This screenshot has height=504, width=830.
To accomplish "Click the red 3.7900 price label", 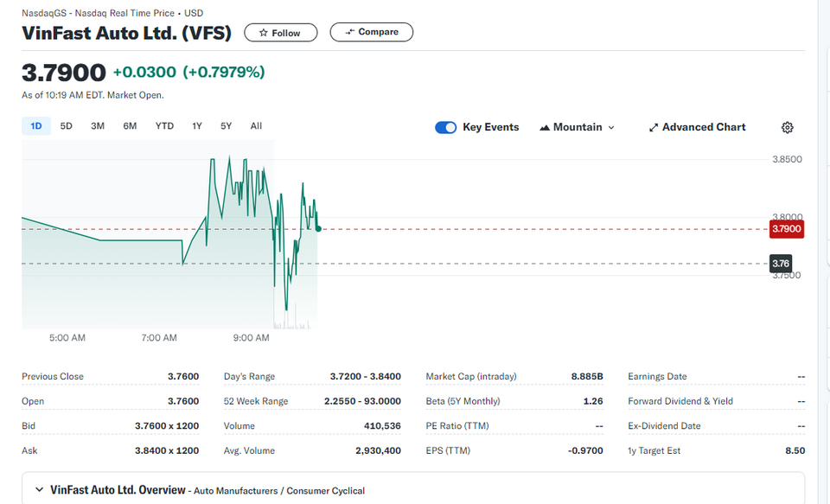I will (787, 229).
